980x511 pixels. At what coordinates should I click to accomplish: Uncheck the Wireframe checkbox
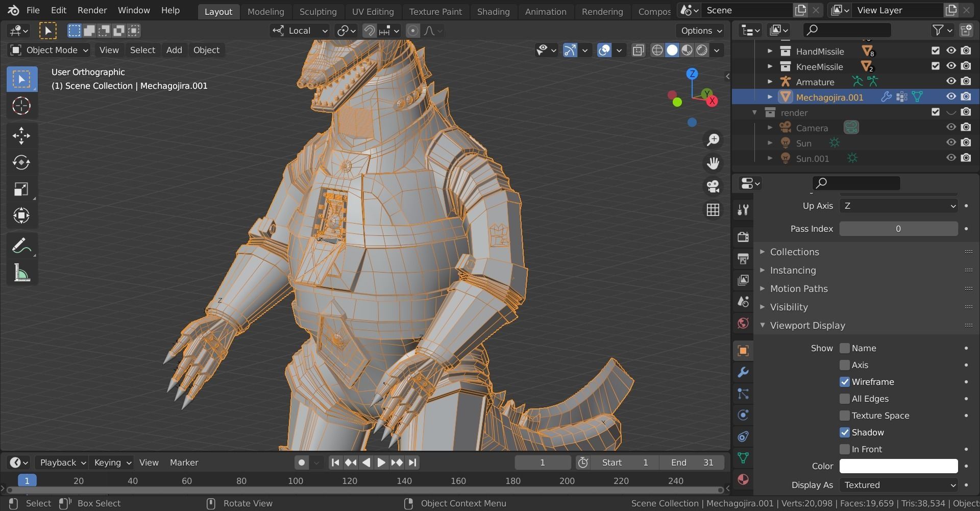pyautogui.click(x=845, y=382)
